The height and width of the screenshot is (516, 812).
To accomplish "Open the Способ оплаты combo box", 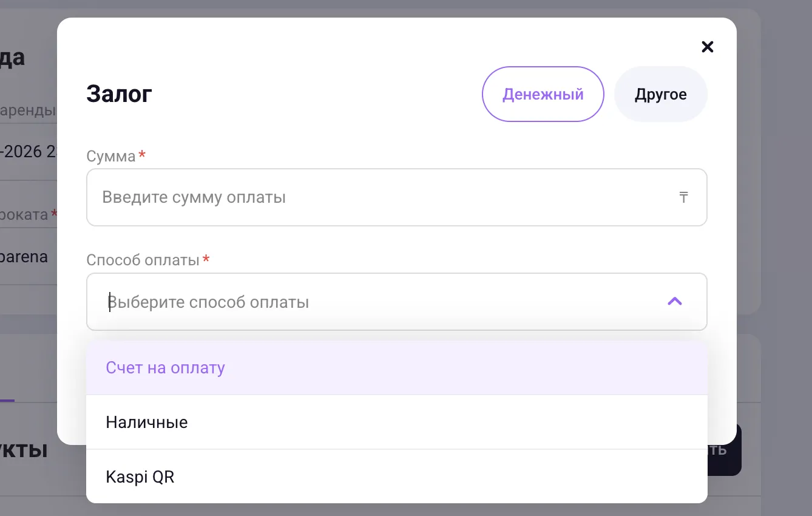I will click(397, 302).
